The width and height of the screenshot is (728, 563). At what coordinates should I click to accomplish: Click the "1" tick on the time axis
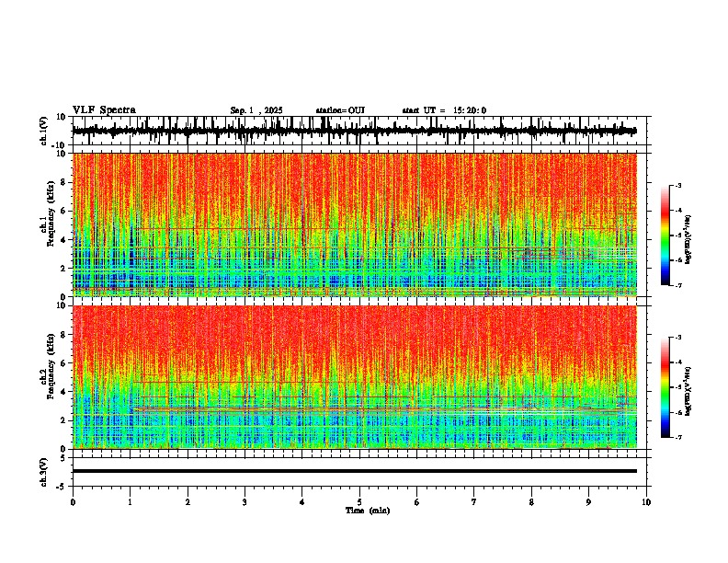(x=130, y=502)
